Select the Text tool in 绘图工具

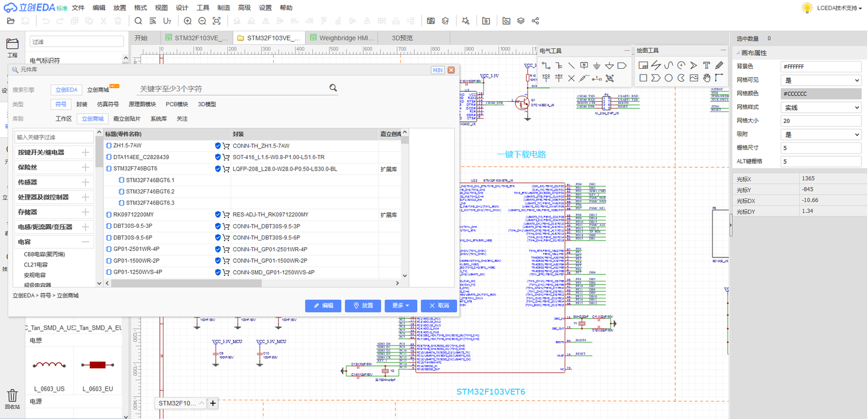pyautogui.click(x=706, y=65)
